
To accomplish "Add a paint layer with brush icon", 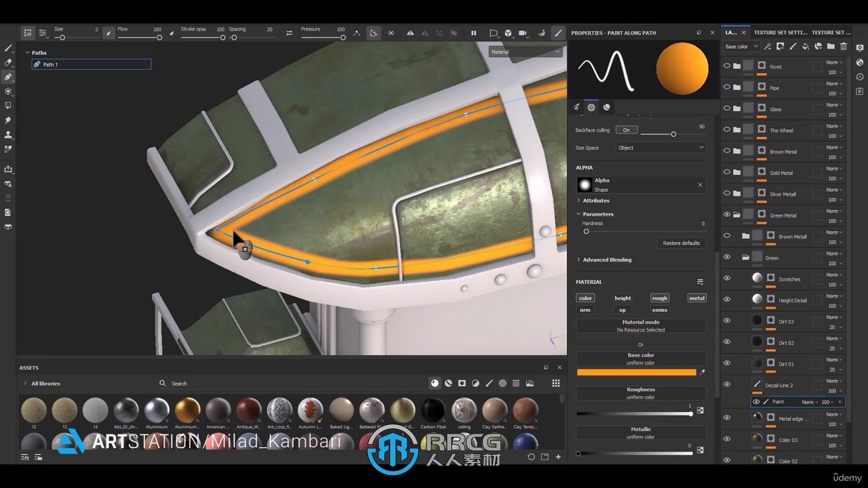I will 793,46.
